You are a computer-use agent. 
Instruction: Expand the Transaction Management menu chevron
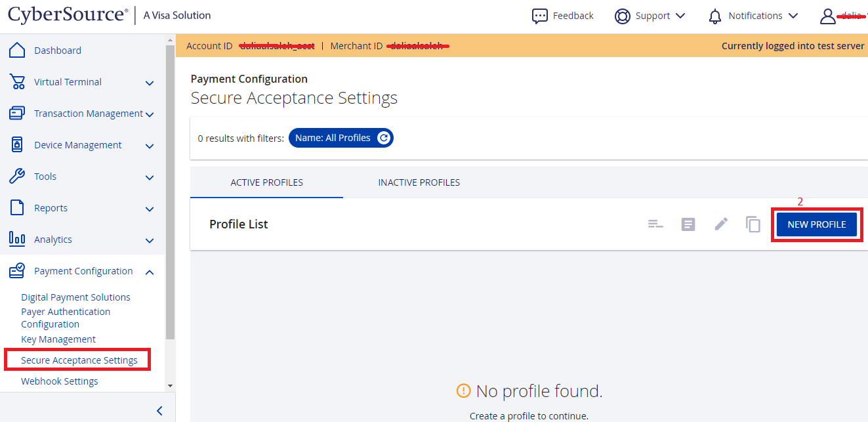point(150,115)
